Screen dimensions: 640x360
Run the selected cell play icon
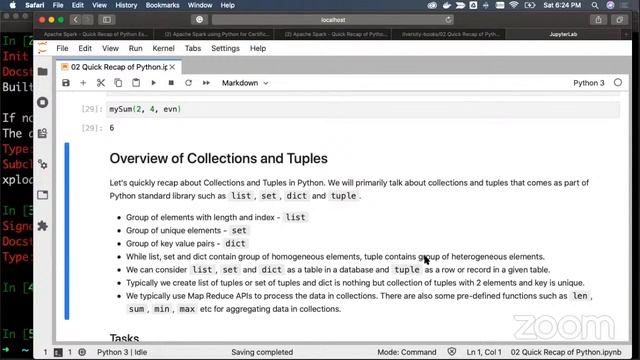(x=153, y=83)
